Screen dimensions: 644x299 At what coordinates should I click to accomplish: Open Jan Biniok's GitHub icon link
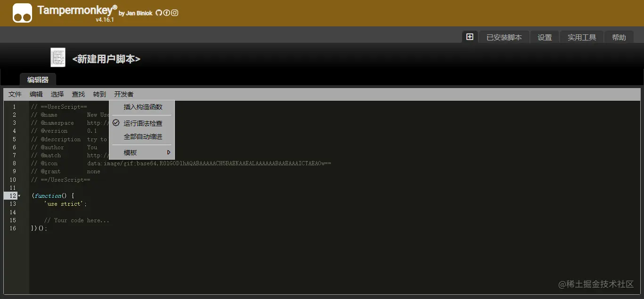tap(158, 13)
